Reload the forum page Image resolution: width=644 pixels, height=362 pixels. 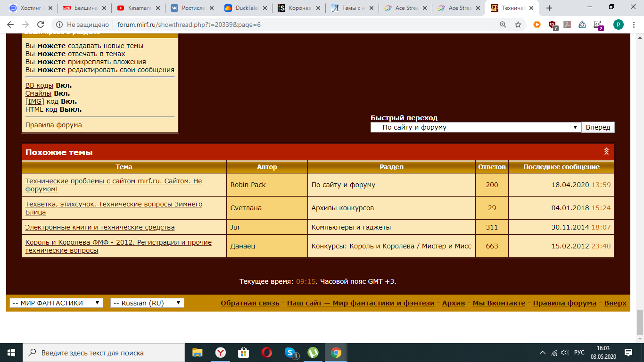pyautogui.click(x=41, y=25)
